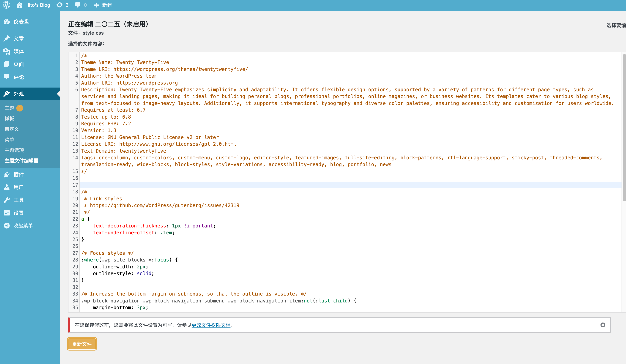
Task: Open the comments bubble icon in admin bar
Action: [x=78, y=5]
